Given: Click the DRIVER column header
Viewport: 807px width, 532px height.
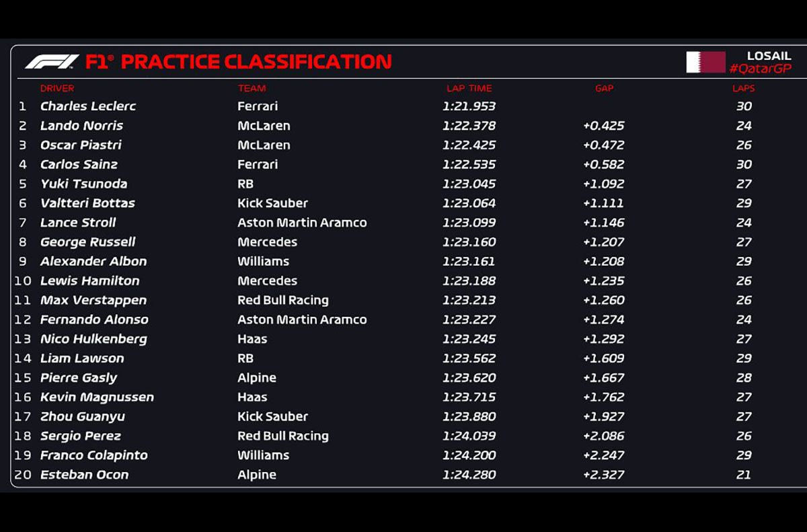Looking at the screenshot, I should (x=57, y=88).
